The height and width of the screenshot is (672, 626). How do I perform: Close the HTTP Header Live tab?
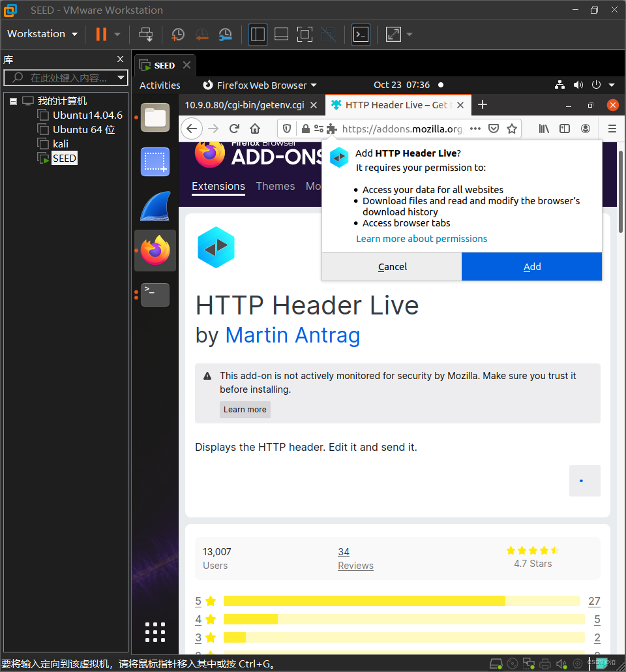click(460, 105)
